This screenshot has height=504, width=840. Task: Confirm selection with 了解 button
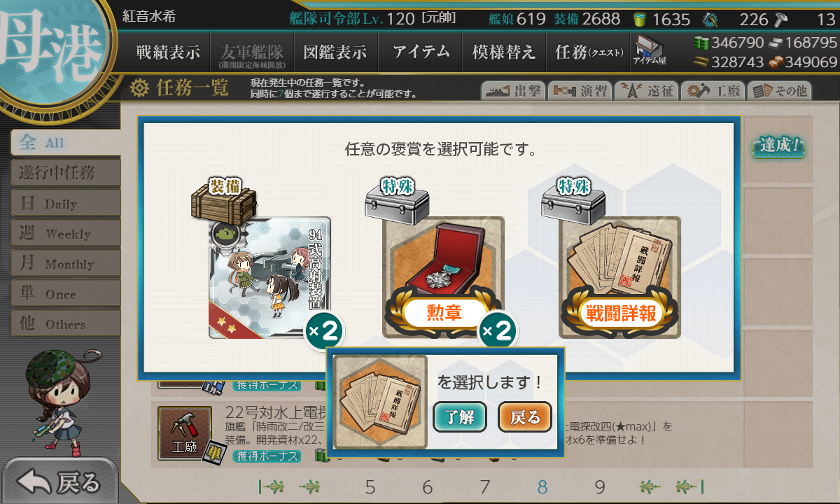[x=460, y=417]
